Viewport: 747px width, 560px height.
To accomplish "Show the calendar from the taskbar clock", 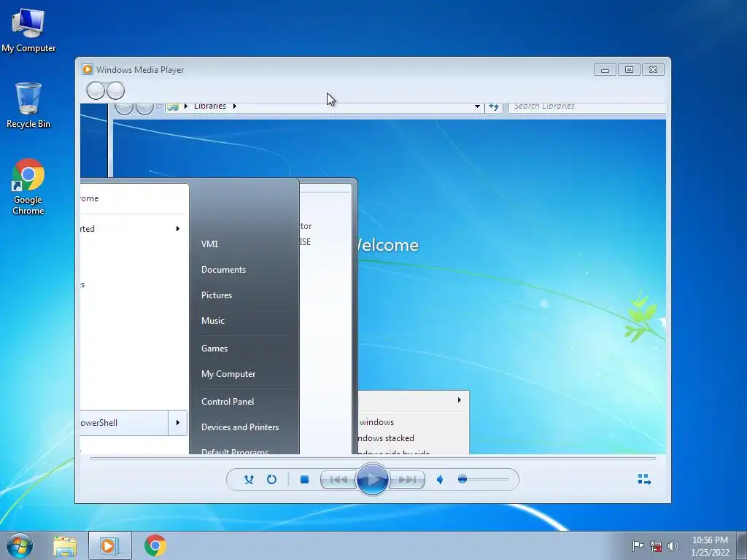I will click(710, 546).
